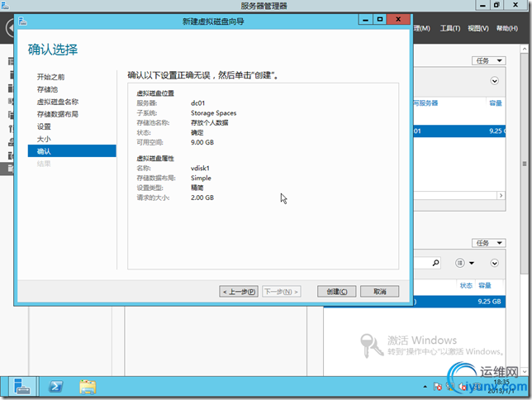
Task: Click the 虚拟磁盘属性 section heading
Action: pyautogui.click(x=155, y=159)
